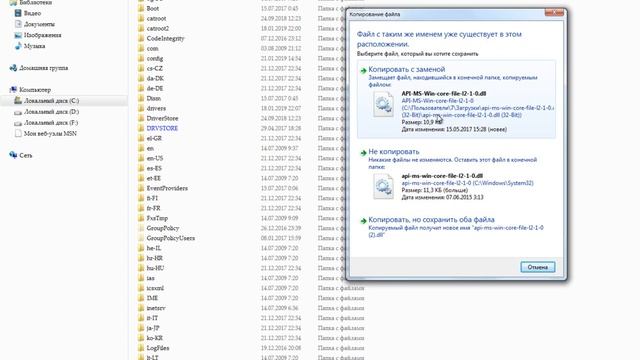This screenshot has height=360, width=640.
Task: Choose Copy but keep both files option
Action: pos(456,227)
